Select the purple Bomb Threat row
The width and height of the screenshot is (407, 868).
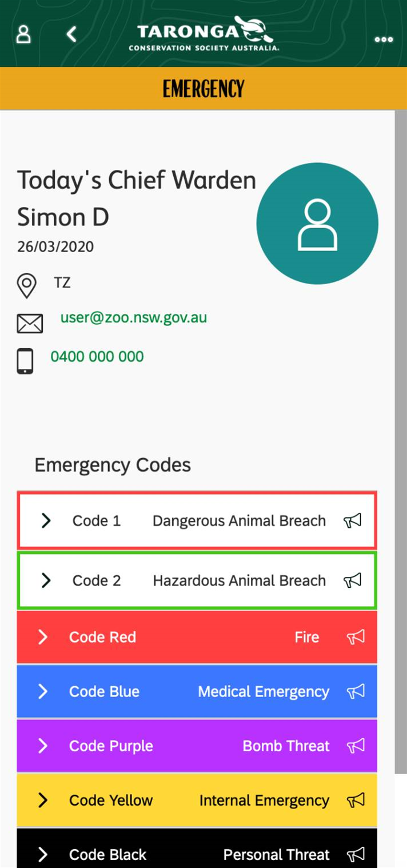[197, 746]
